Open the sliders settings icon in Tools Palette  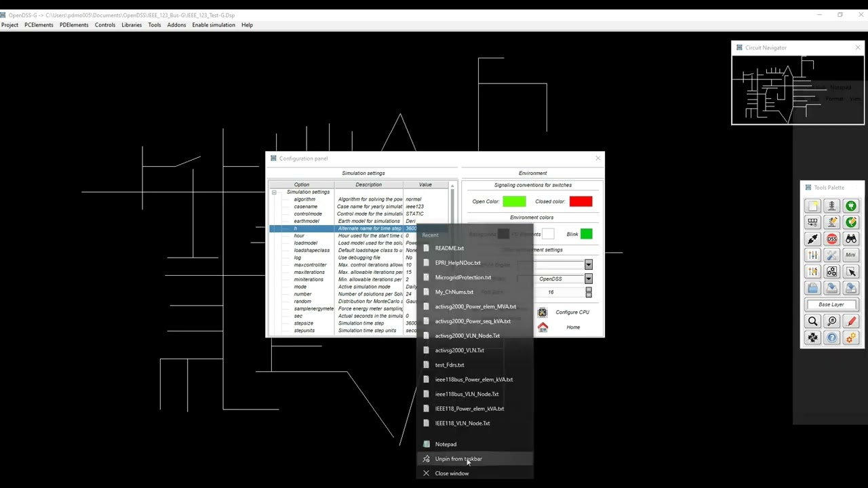812,255
